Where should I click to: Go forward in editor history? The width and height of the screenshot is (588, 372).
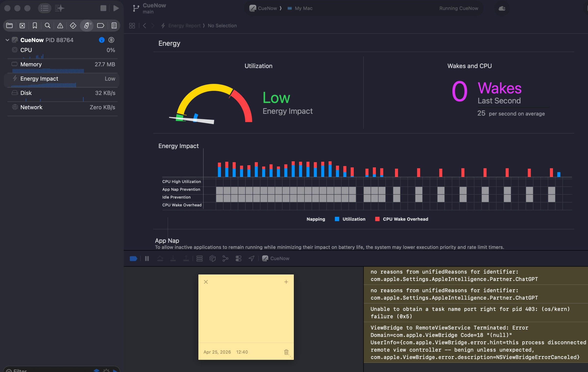point(153,25)
